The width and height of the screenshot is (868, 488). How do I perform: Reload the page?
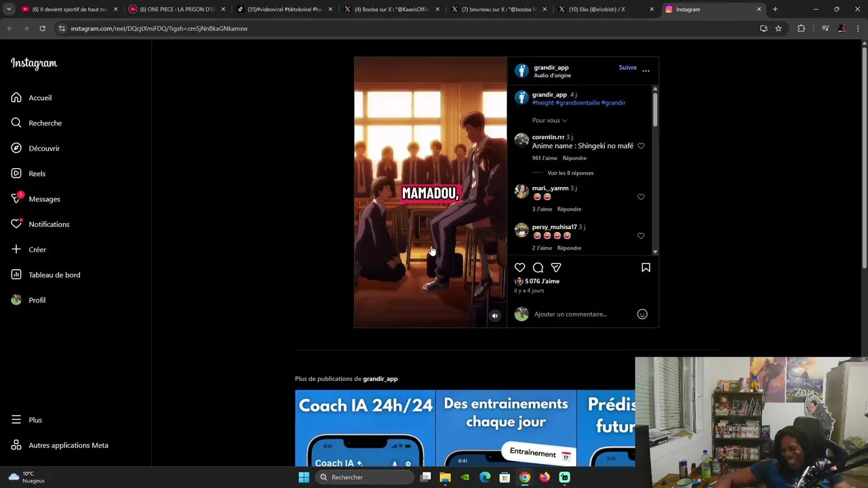42,28
